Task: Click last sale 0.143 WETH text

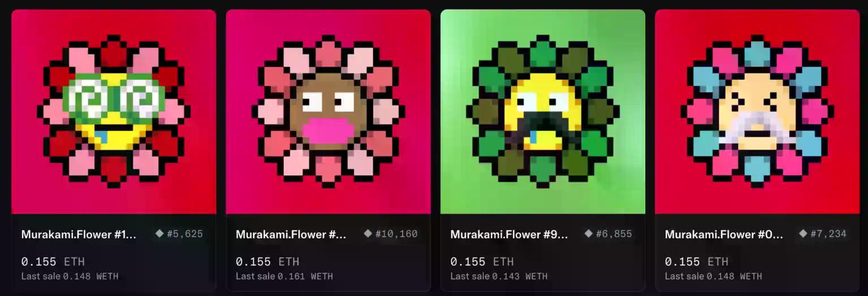Action: tap(499, 276)
